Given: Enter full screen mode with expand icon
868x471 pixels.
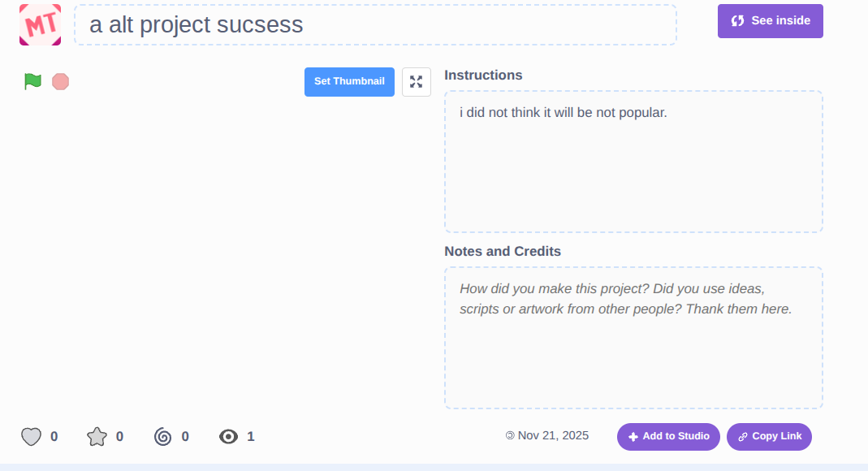Looking at the screenshot, I should (x=417, y=82).
